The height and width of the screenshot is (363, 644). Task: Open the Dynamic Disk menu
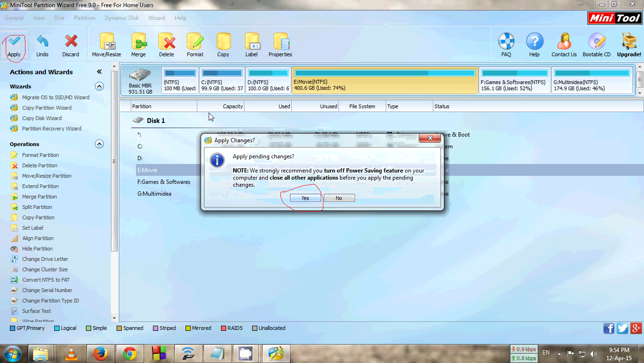(122, 18)
